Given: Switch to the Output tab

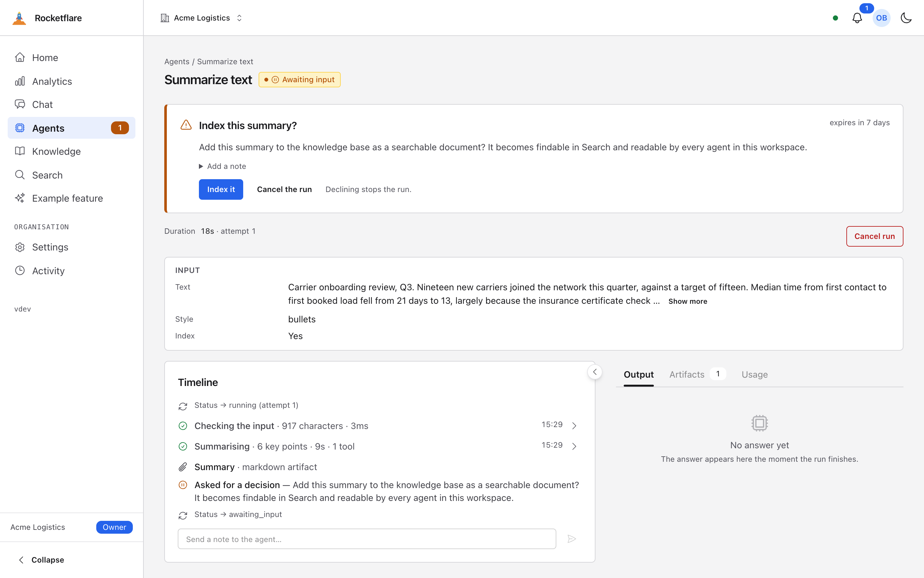Looking at the screenshot, I should click(x=638, y=375).
